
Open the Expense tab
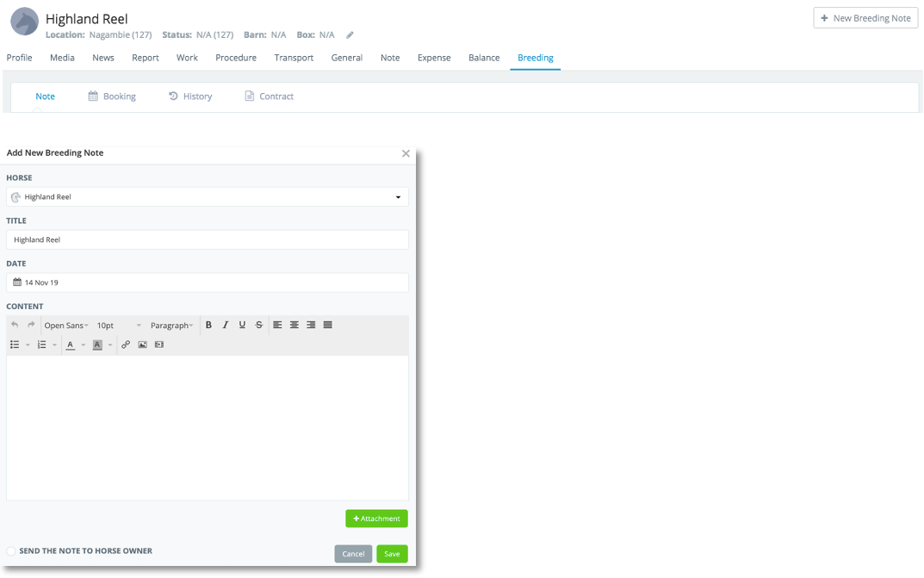[434, 58]
